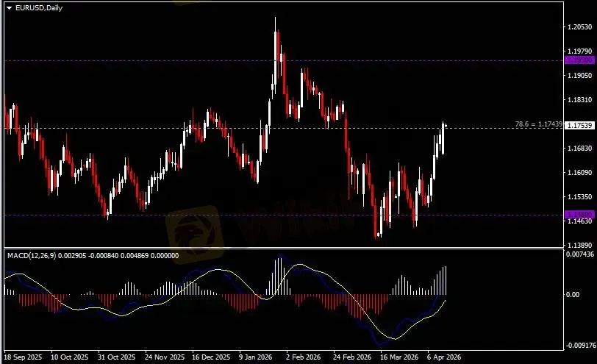Click the 2 Feb 2026 date label
Screen dimensions: 597x364
[304, 357]
